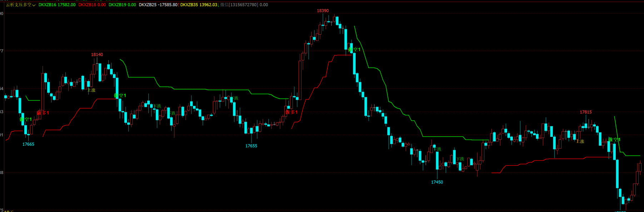The image size is (644, 212).
Task: Click the 17450 low price label
Action: pos(437,182)
